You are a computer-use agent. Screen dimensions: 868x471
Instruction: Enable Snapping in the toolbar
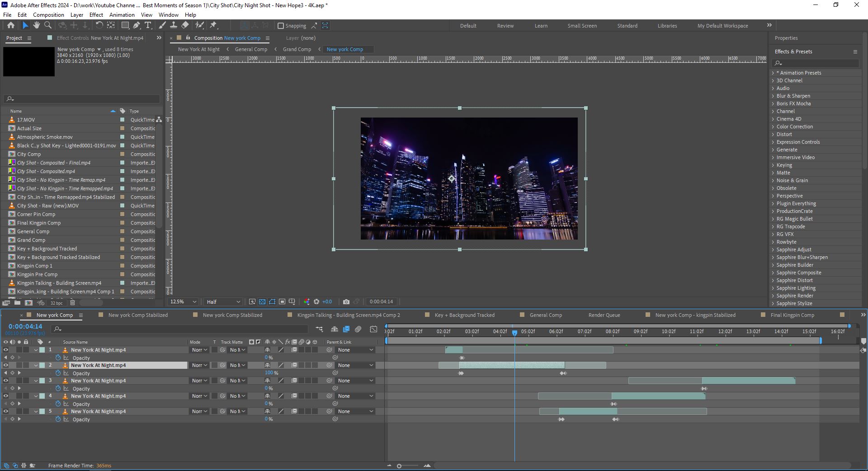281,26
